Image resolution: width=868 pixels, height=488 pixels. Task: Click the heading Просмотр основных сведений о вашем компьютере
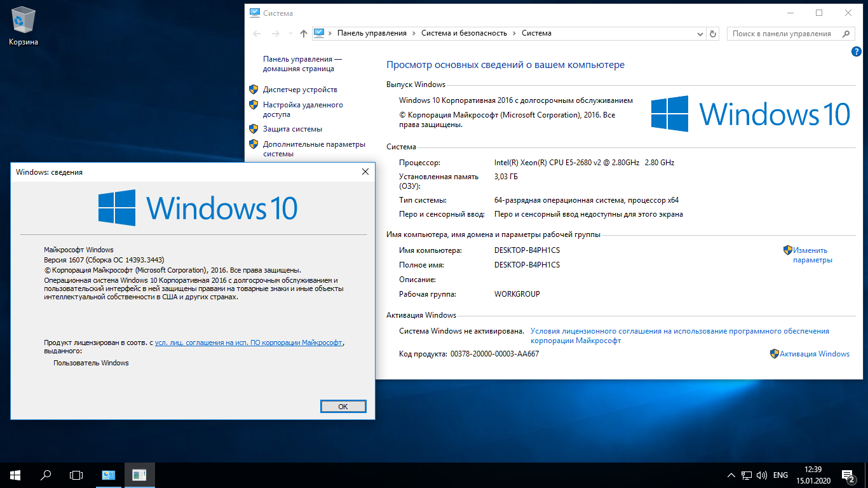pyautogui.click(x=506, y=65)
